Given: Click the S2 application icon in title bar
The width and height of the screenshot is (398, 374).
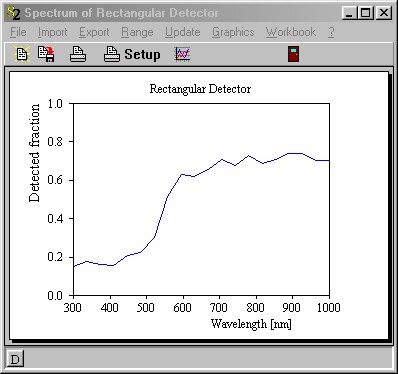Looking at the screenshot, I should (14, 13).
